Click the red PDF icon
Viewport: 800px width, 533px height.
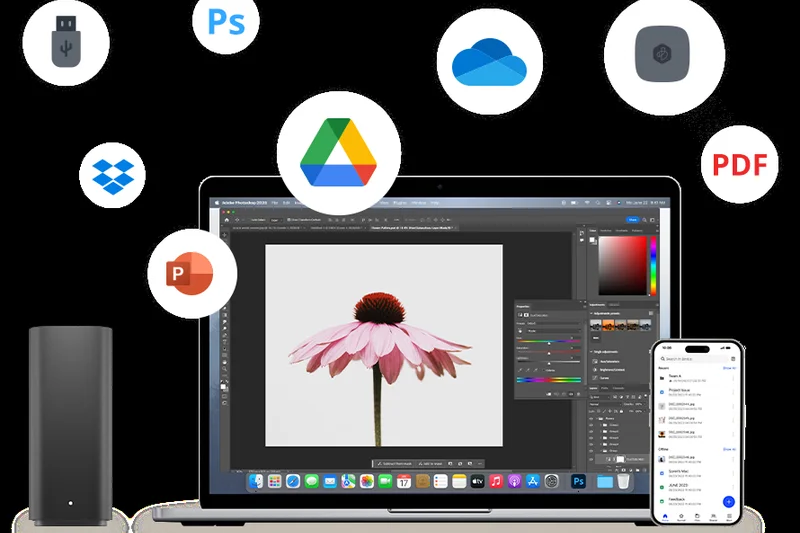click(x=739, y=164)
